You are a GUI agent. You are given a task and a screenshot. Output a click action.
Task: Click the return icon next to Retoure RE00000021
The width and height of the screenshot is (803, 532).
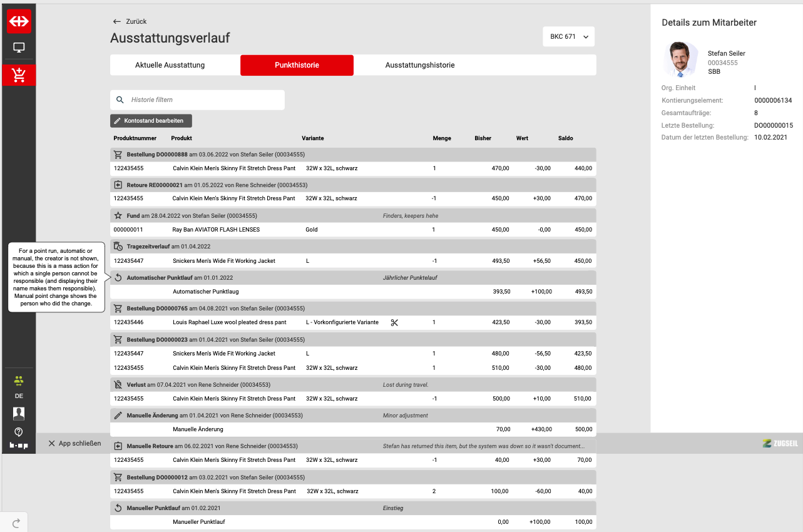[118, 185]
